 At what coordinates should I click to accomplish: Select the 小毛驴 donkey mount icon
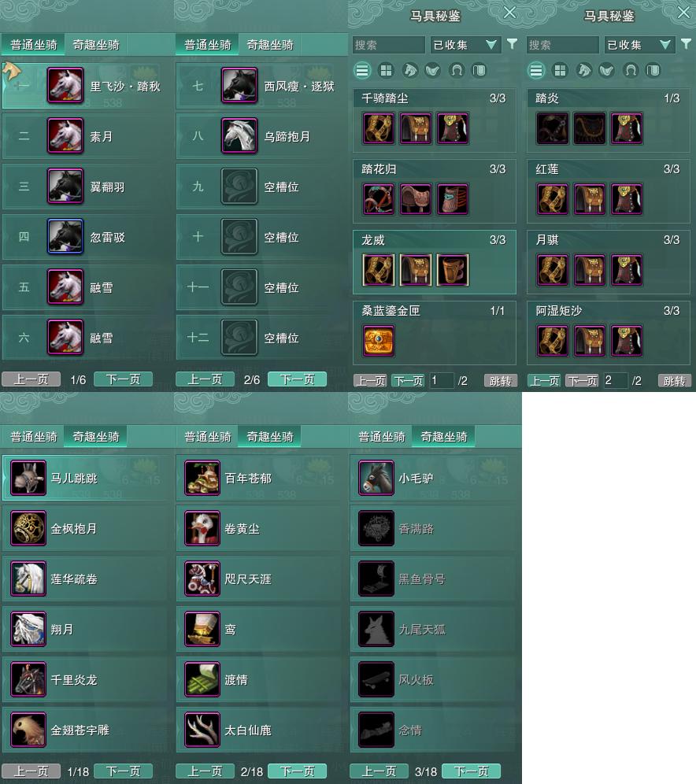(x=376, y=478)
